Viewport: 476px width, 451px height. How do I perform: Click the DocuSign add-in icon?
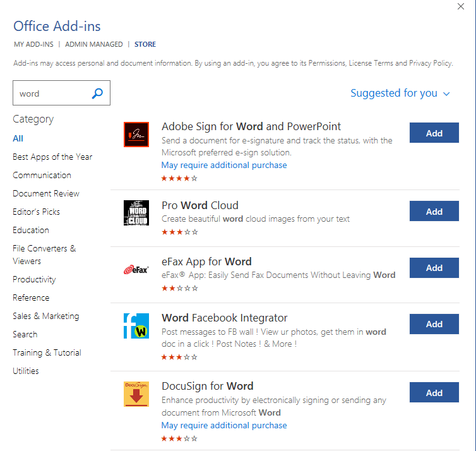pos(136,394)
